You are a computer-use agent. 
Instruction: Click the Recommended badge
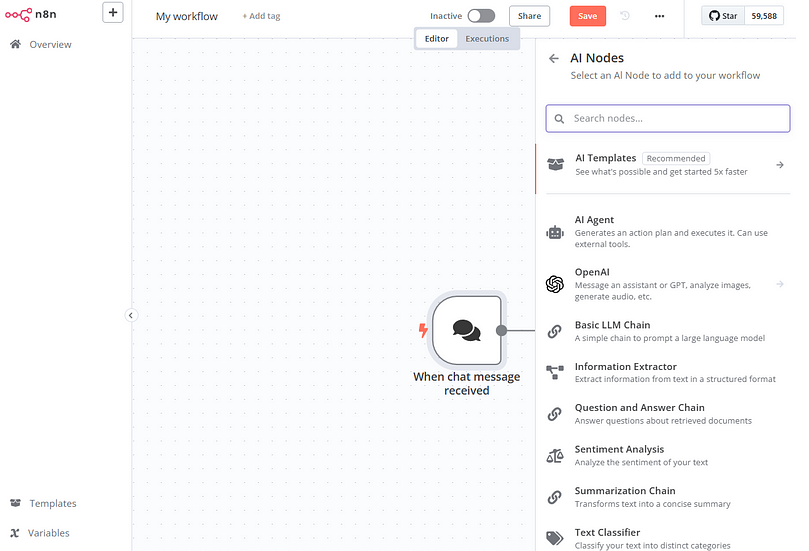(676, 158)
